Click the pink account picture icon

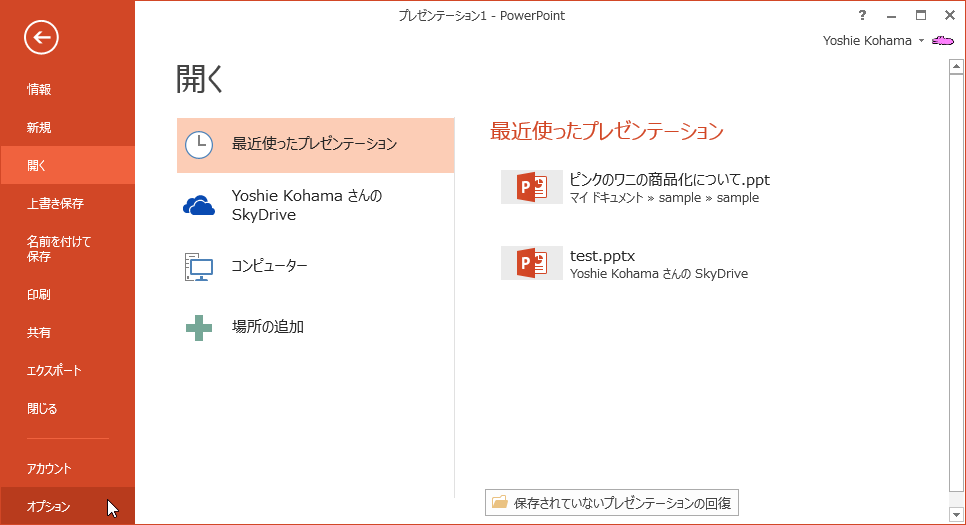(943, 41)
